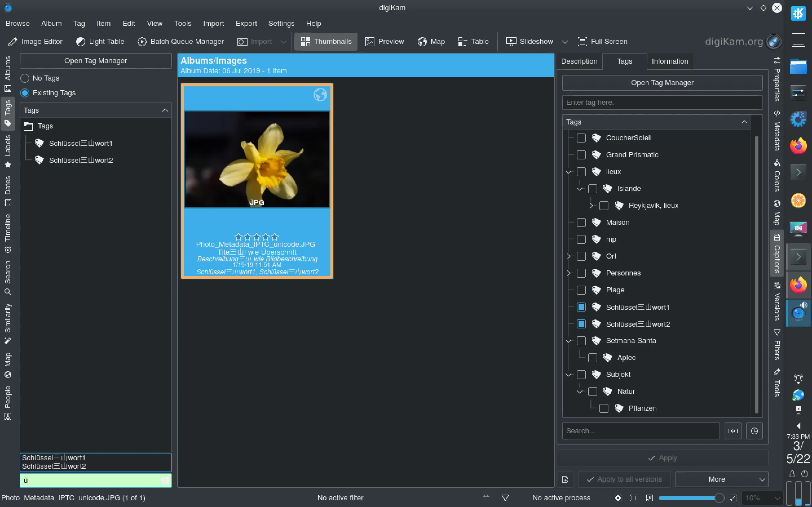This screenshot has width=812, height=507.
Task: Switch to Map view in toolbar
Action: pos(431,42)
